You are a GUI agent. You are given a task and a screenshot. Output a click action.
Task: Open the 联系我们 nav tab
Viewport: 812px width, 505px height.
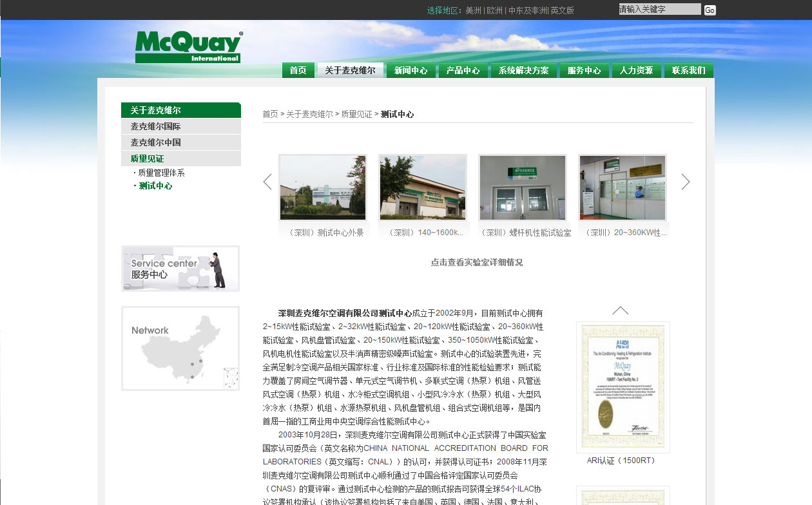[689, 71]
